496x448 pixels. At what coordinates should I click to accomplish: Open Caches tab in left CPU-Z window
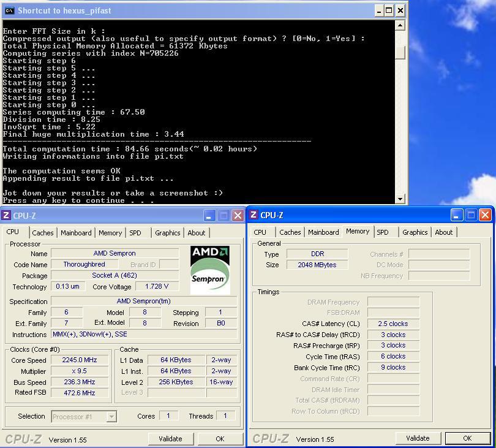coord(43,233)
